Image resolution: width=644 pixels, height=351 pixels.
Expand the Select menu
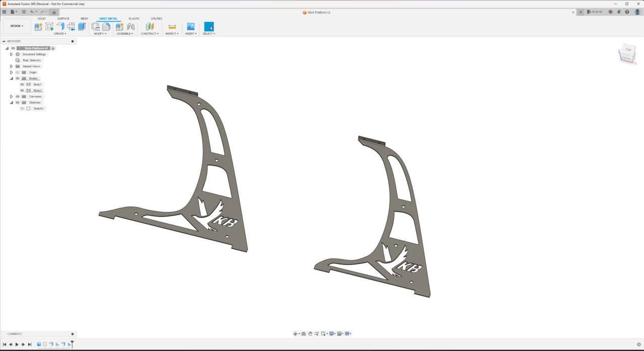209,34
